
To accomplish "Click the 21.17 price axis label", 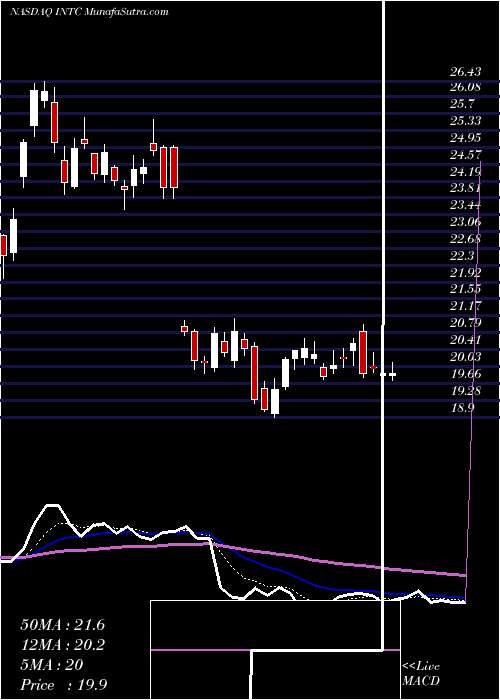I will [x=465, y=306].
